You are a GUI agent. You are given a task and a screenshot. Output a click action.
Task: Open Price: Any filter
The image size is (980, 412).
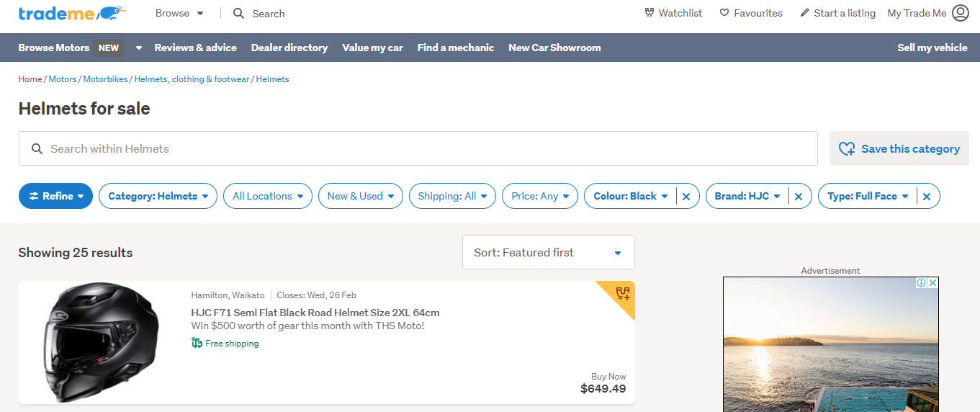pos(540,196)
